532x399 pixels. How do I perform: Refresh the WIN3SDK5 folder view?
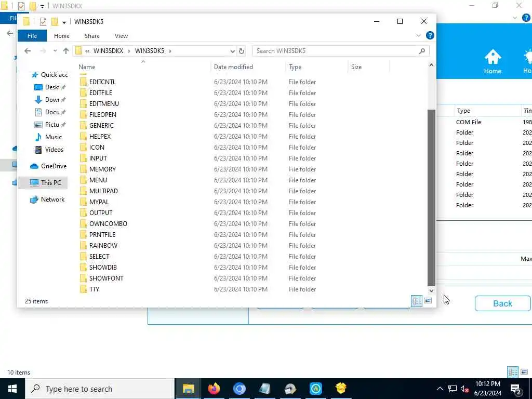pyautogui.click(x=241, y=51)
